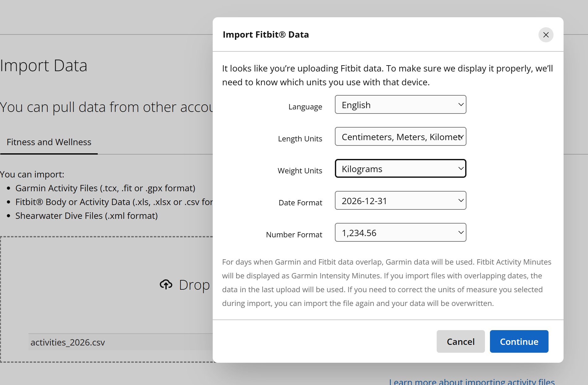Click the Fitbit Body or Activity Data item
The height and width of the screenshot is (385, 588).
pos(114,202)
